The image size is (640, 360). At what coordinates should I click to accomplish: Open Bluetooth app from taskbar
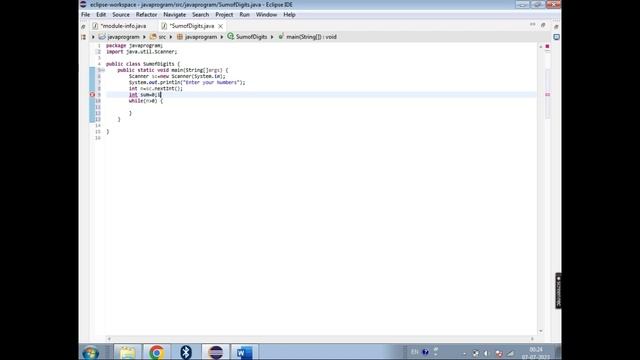[186, 353]
